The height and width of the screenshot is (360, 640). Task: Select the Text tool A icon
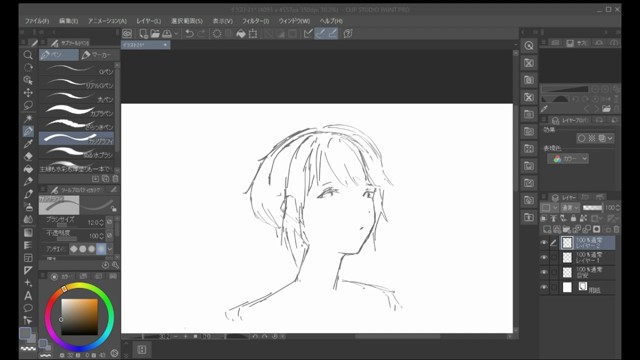coord(28,296)
